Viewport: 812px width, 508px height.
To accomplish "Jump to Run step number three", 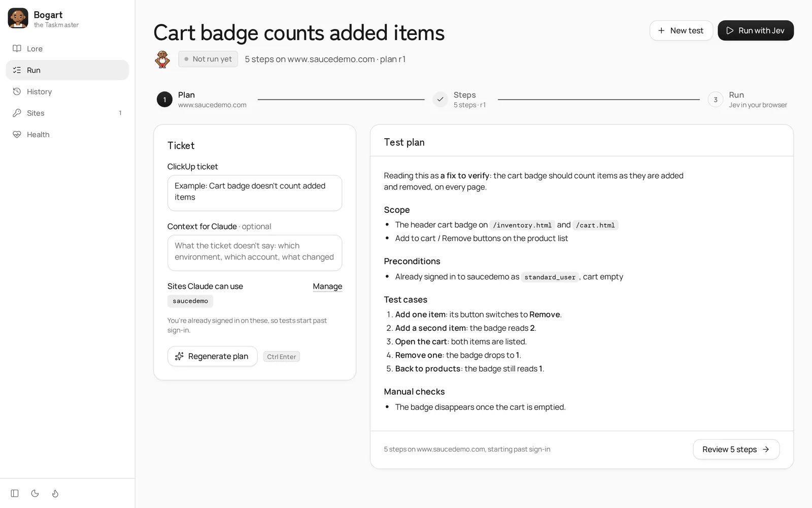I will pos(716,100).
